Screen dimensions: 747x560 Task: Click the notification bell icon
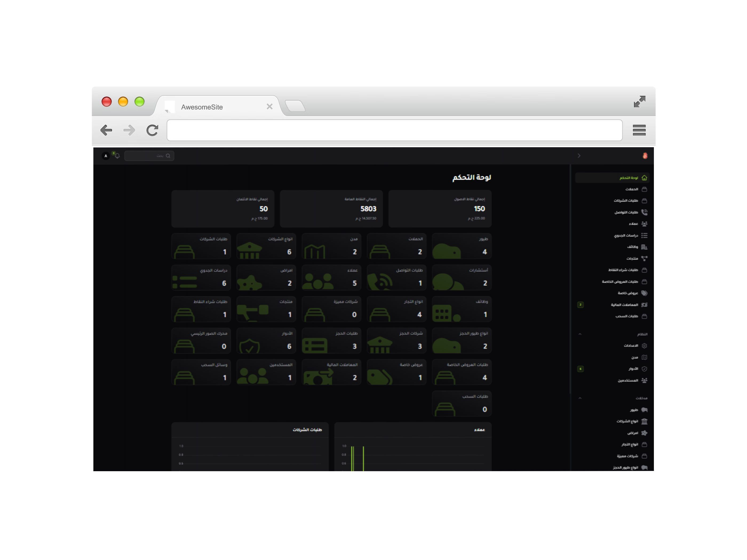click(117, 156)
